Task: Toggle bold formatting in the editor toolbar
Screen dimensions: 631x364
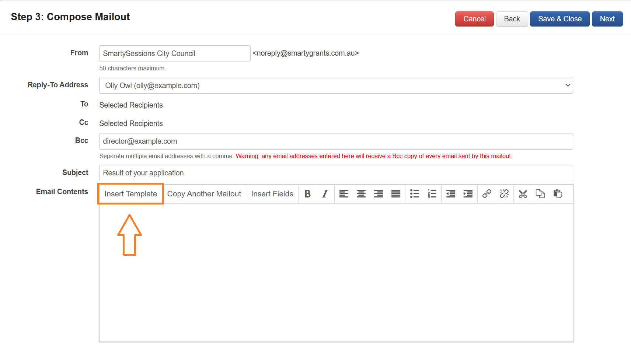Action: click(307, 194)
